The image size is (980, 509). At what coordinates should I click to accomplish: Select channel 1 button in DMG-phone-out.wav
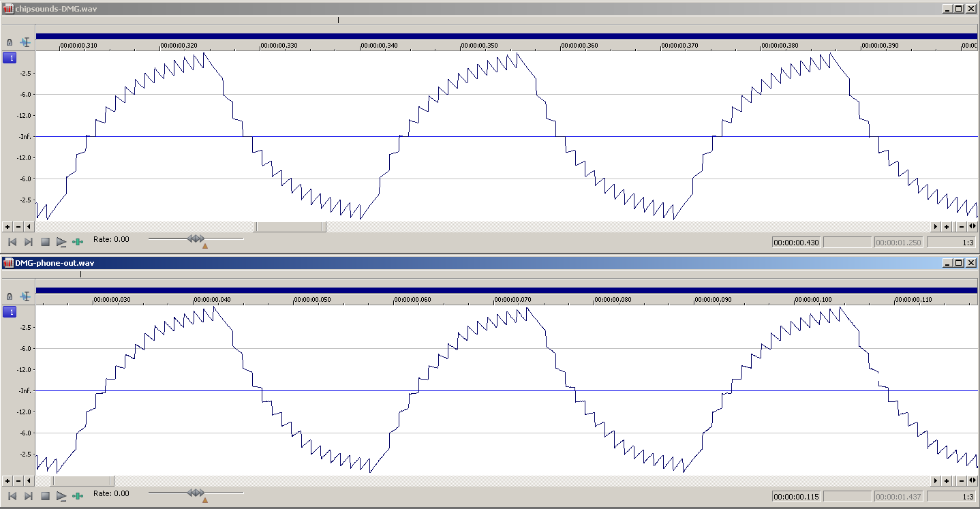tap(10, 312)
